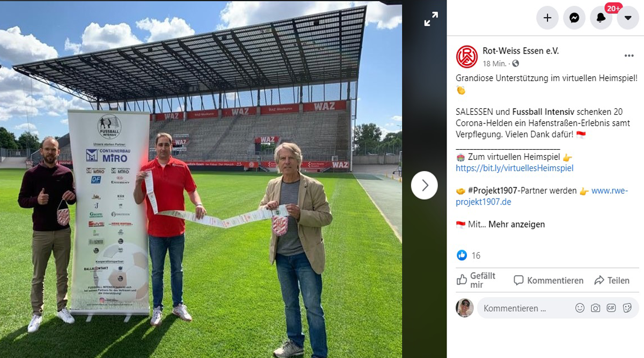Click the Rot-Weiss Essen e.V. page name

tap(521, 51)
